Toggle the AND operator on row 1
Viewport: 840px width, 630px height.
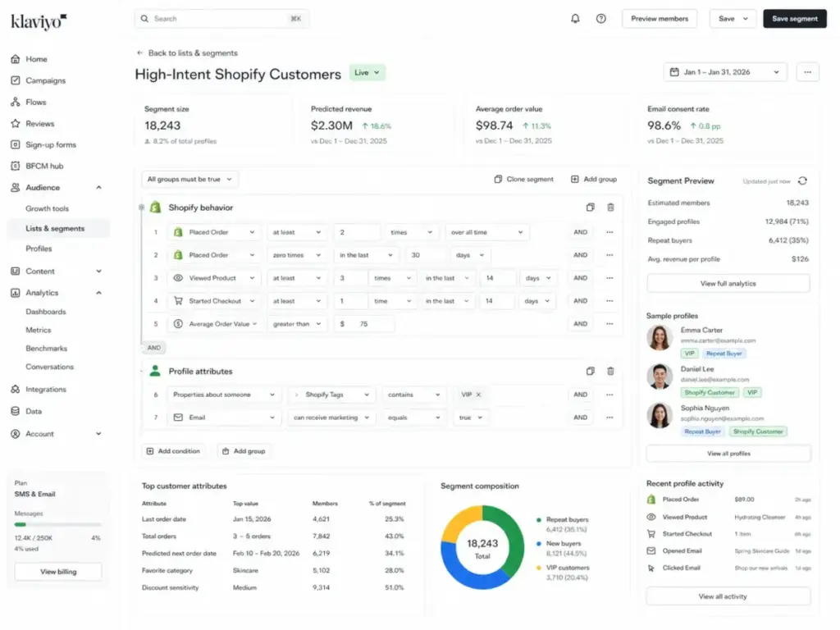pos(580,232)
